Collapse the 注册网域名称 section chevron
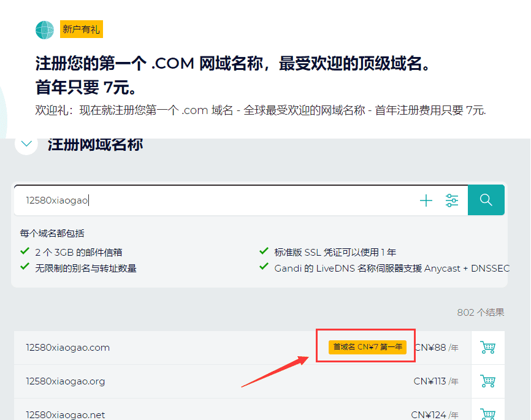531x420 pixels. 26,142
